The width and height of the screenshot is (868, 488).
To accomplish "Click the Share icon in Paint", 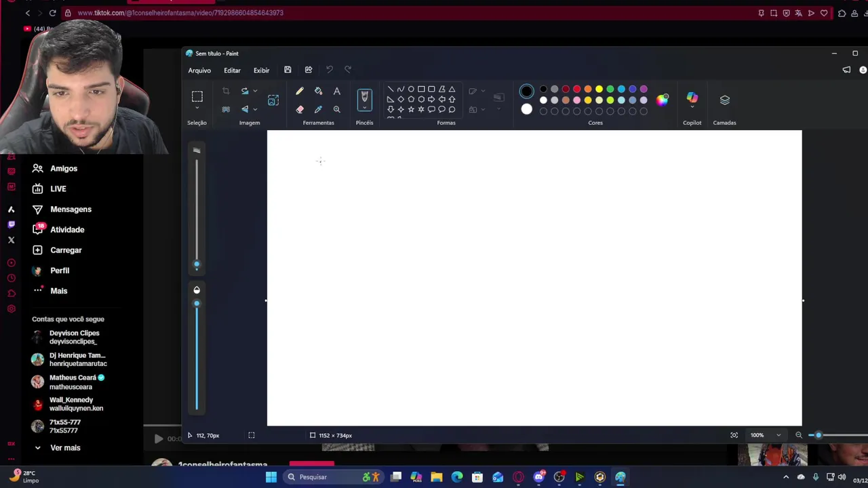I will click(309, 70).
